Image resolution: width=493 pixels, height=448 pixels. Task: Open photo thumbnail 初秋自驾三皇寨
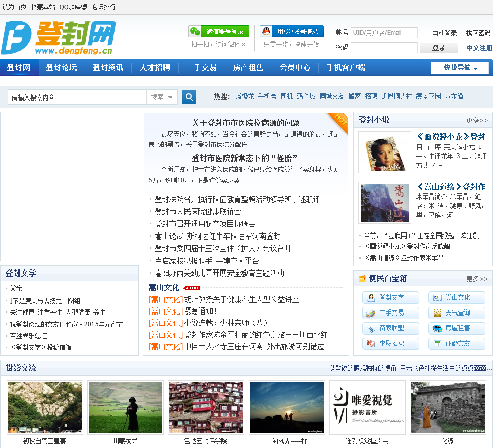click(45, 407)
